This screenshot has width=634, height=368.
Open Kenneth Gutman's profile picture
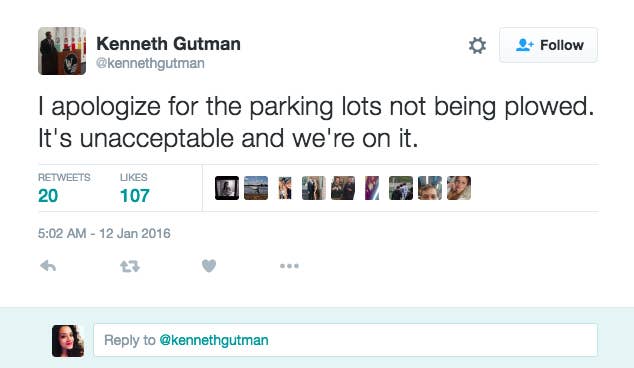pyautogui.click(x=62, y=51)
